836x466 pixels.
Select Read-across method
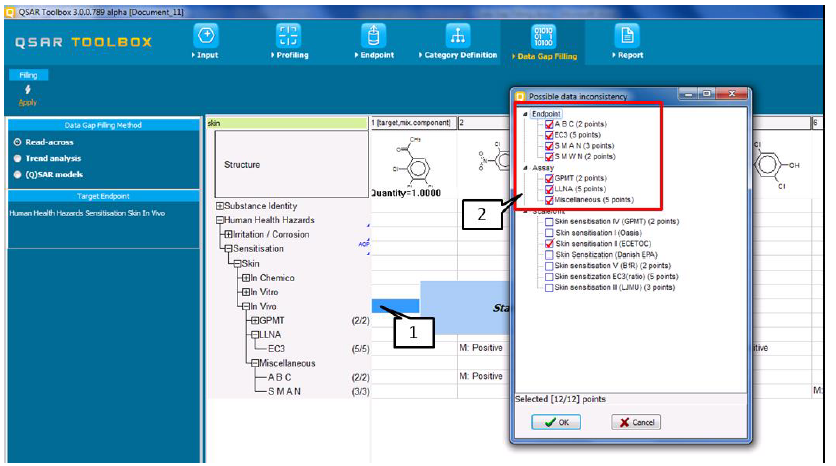17,142
